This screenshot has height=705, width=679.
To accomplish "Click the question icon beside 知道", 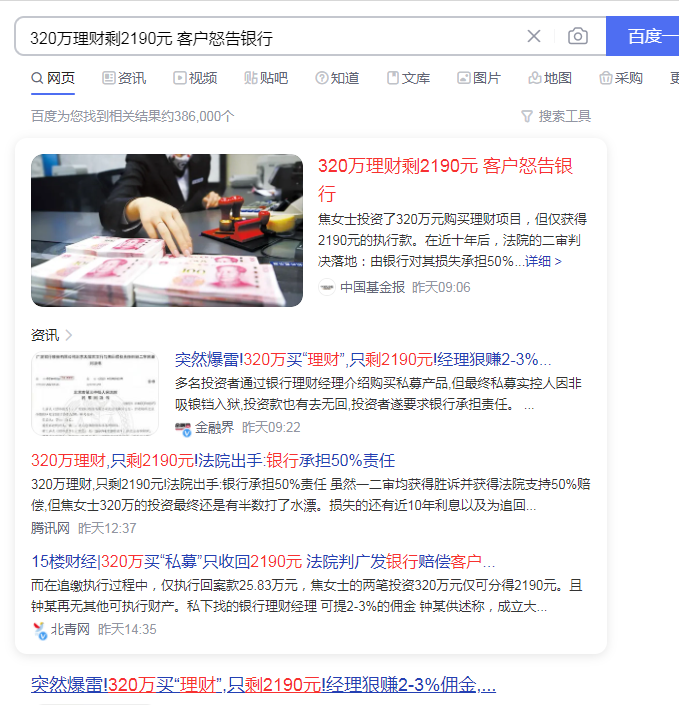I will coord(322,78).
